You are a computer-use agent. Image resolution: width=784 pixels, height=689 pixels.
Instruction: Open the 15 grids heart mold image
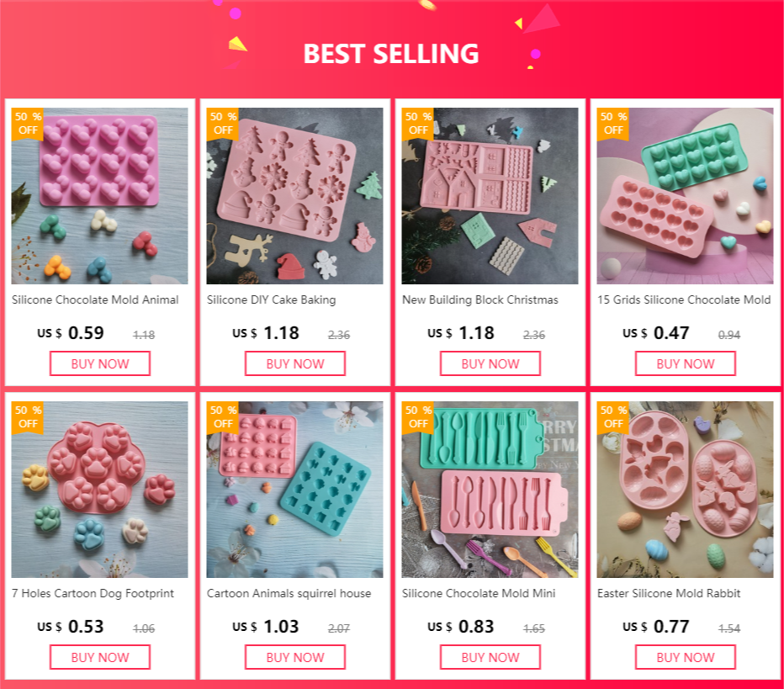click(685, 196)
